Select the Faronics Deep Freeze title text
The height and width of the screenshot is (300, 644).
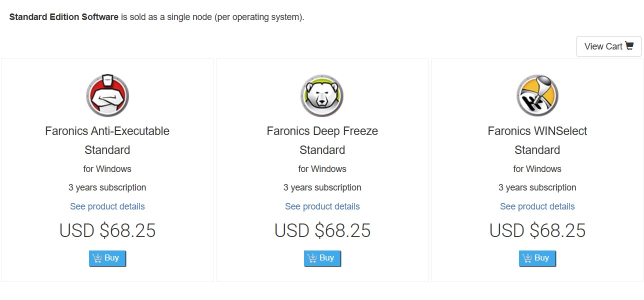[x=322, y=131]
